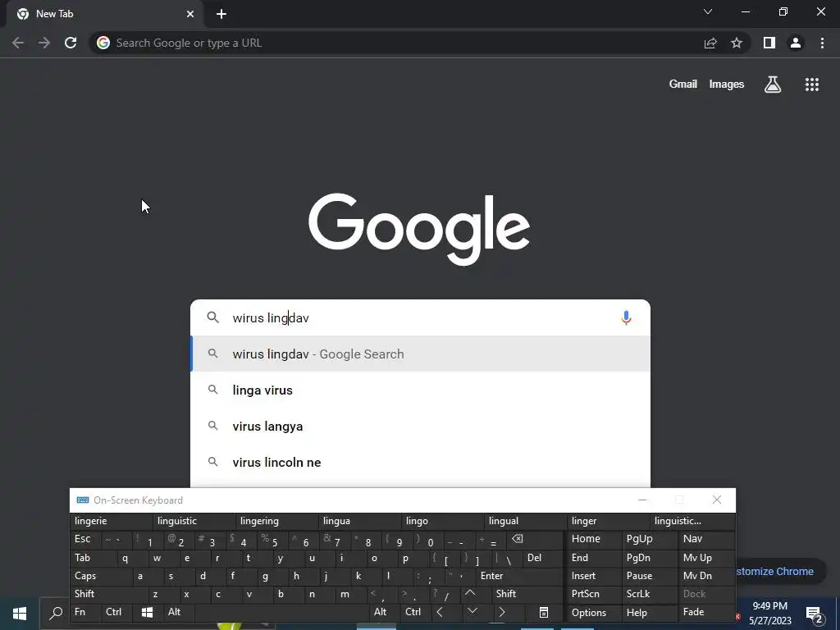Open the Google apps grid
The width and height of the screenshot is (840, 630).
point(812,84)
